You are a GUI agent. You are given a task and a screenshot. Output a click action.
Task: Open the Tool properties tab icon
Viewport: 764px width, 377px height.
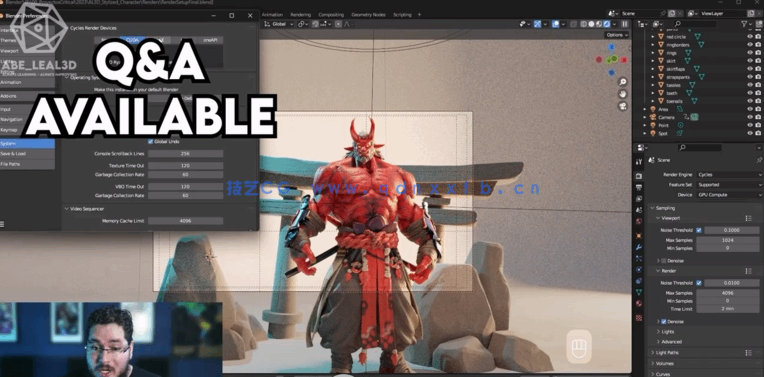point(639,162)
